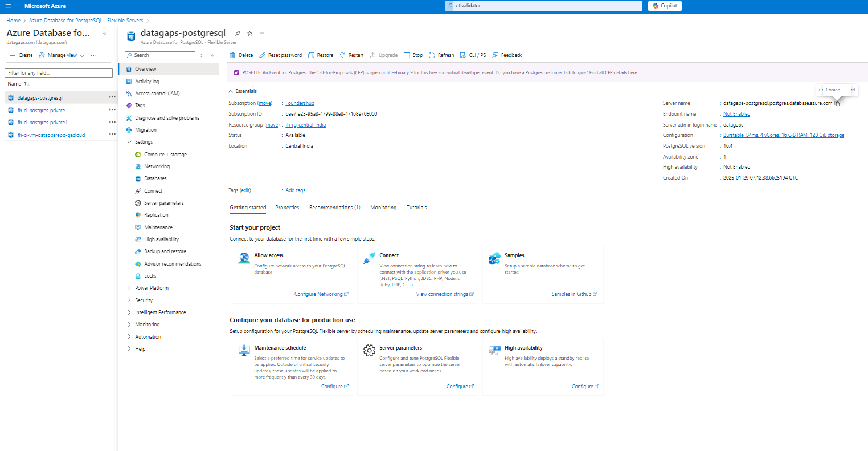Open the Foundershub subscription link
Image resolution: width=868 pixels, height=451 pixels.
(x=300, y=103)
